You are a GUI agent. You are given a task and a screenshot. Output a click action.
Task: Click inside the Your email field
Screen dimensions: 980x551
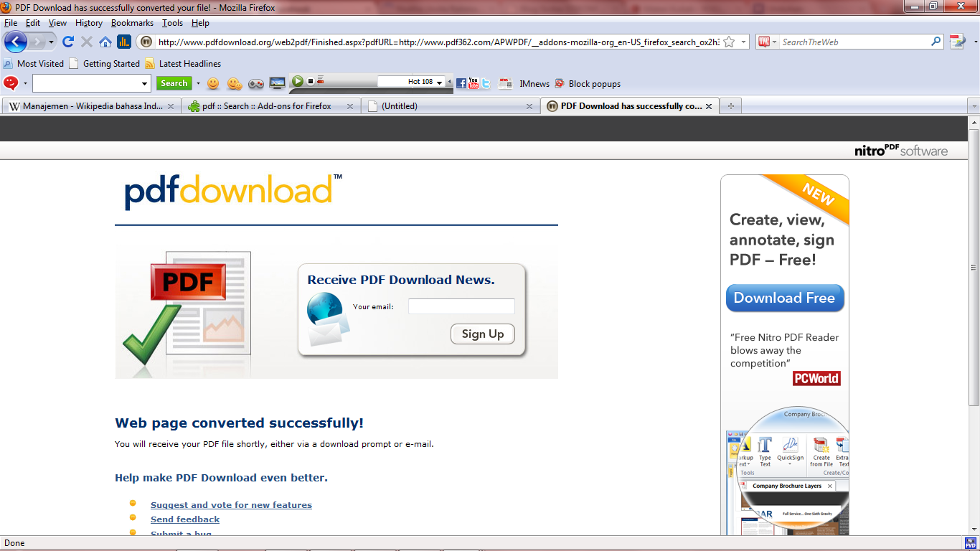pos(461,306)
